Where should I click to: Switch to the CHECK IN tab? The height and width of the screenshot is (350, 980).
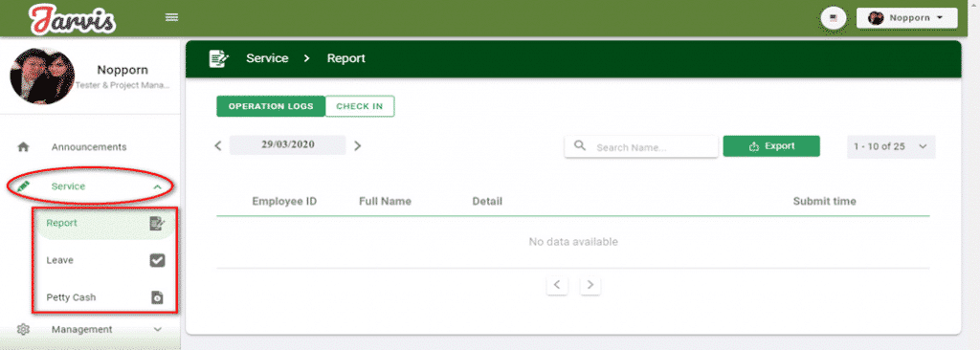360,106
